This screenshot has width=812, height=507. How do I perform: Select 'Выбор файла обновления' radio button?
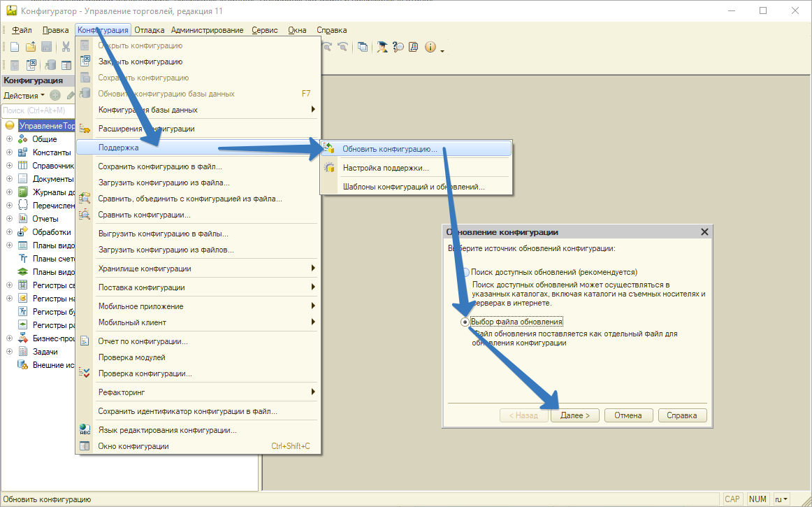tap(465, 322)
